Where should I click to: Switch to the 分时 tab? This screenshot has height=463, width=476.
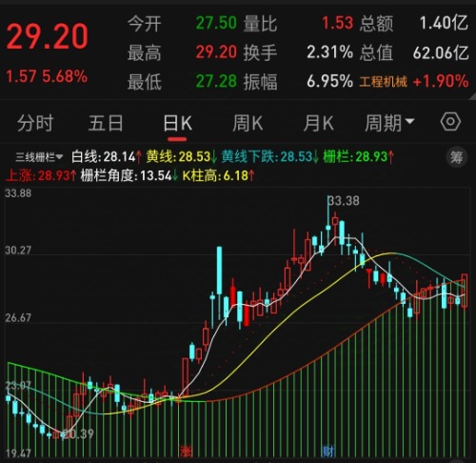tap(35, 123)
